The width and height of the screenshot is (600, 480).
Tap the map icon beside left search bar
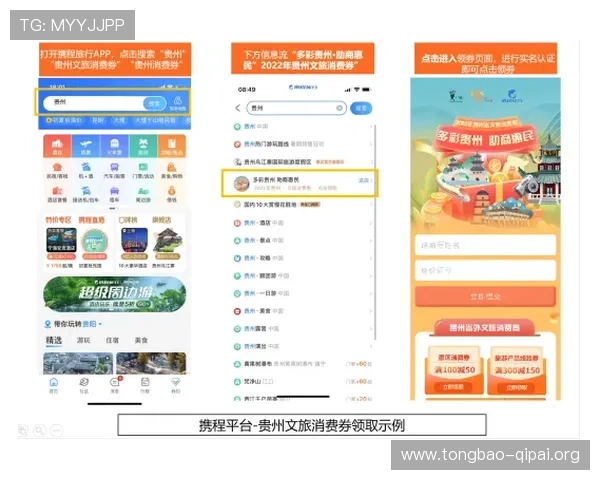point(178,103)
